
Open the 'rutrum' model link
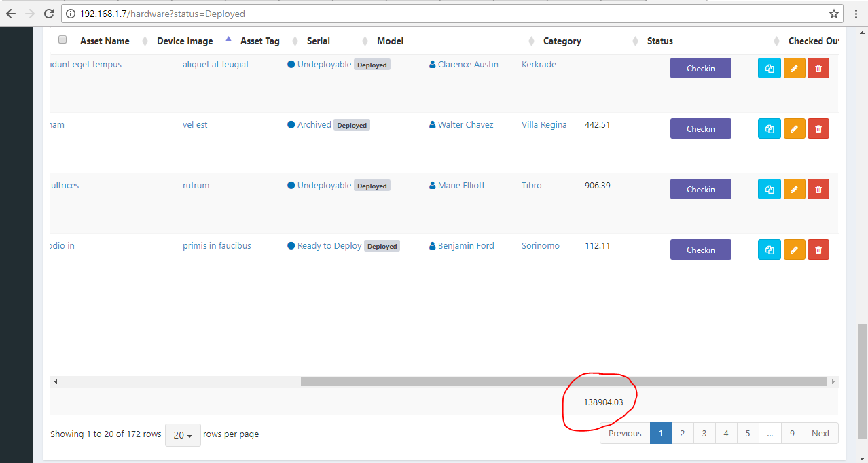click(x=196, y=185)
